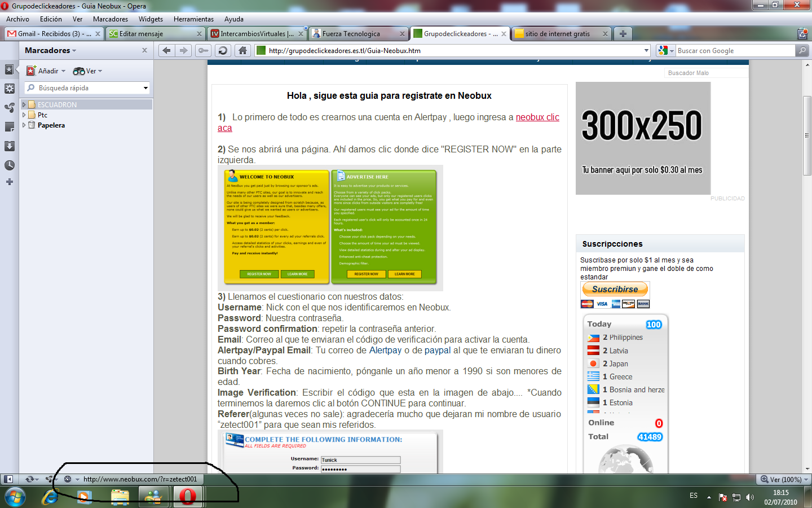
Task: Close the Marcadores panel
Action: click(x=144, y=50)
